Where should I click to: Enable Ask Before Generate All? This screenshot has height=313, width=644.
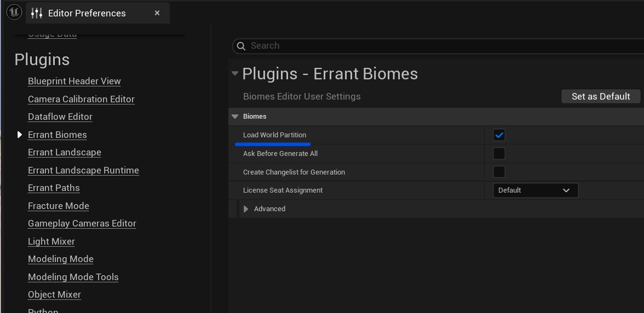tap(499, 154)
